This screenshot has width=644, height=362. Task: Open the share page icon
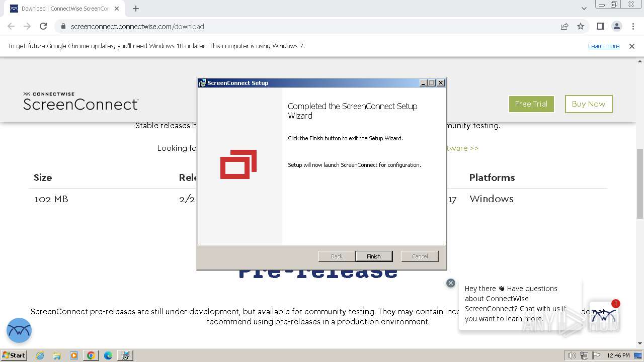pos(565,27)
